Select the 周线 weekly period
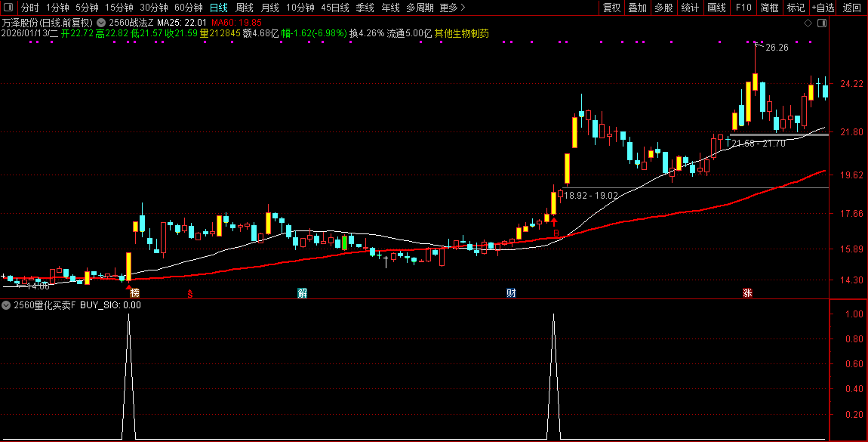The width and height of the screenshot is (868, 442). click(244, 8)
